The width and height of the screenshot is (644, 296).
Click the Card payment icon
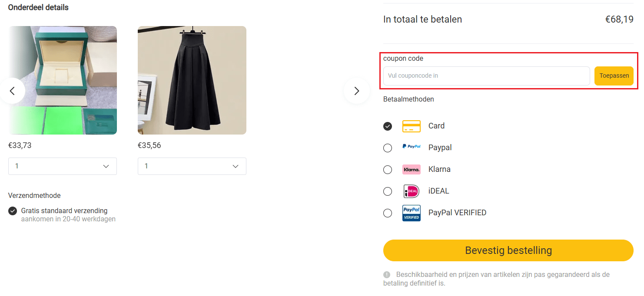pyautogui.click(x=411, y=126)
